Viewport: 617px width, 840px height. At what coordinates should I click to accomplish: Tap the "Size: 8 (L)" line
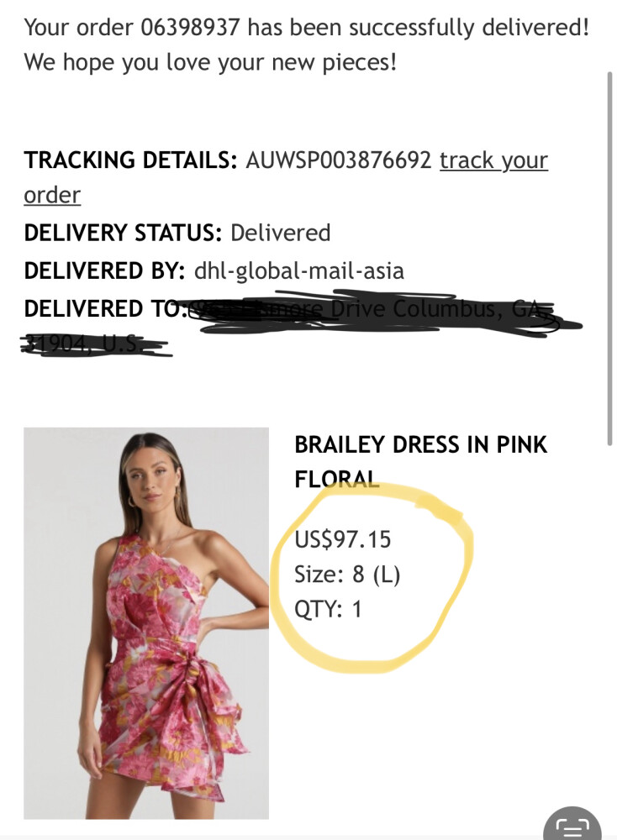point(347,575)
